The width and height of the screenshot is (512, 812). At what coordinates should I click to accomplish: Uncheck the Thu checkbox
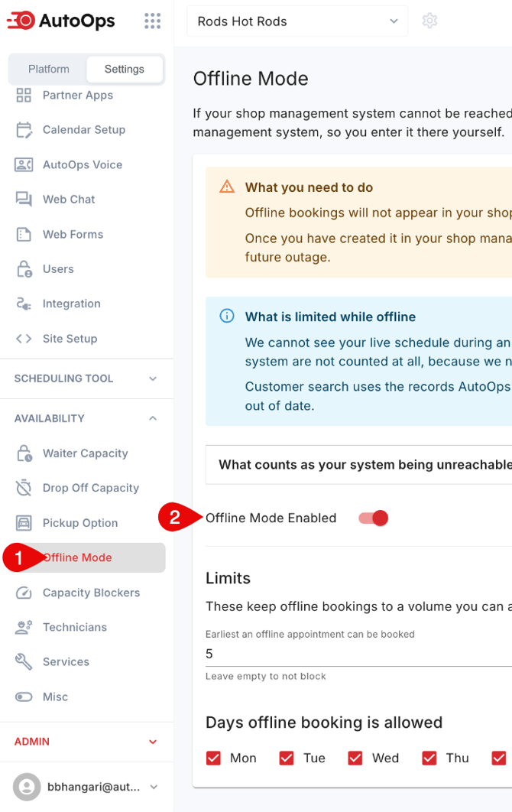tap(429, 758)
